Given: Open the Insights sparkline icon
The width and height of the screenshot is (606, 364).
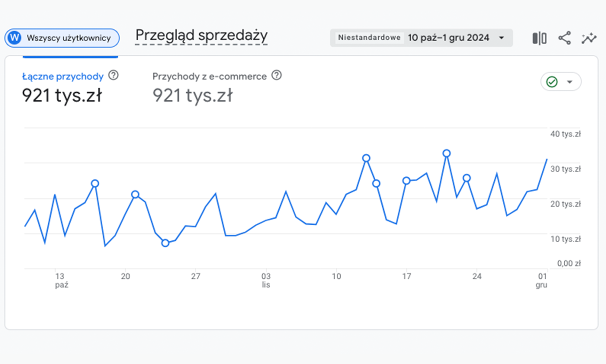Looking at the screenshot, I should 589,38.
